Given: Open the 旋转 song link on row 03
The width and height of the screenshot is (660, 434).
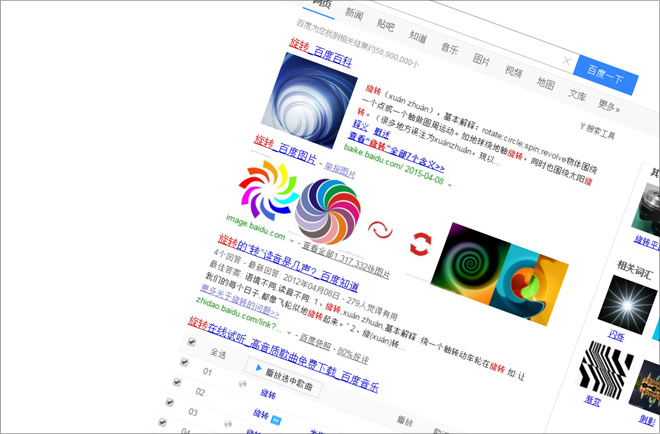Looking at the screenshot, I should click(x=261, y=414).
